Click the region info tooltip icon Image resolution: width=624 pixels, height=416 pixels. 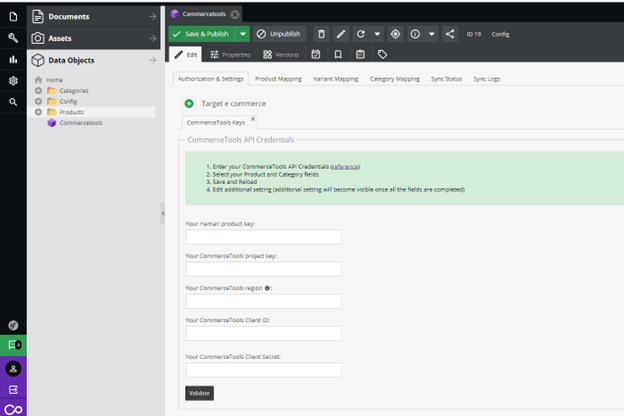pos(267,288)
